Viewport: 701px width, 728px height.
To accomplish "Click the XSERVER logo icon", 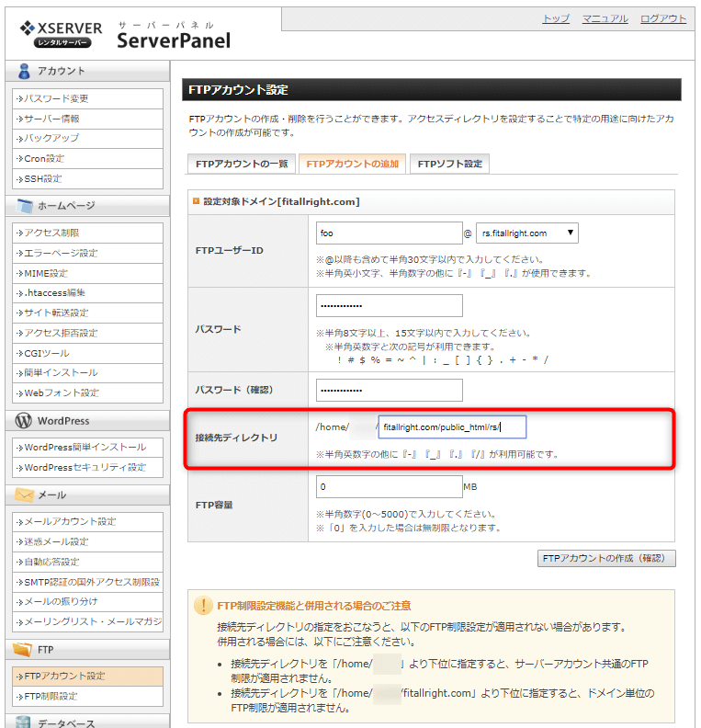I will coord(28,27).
